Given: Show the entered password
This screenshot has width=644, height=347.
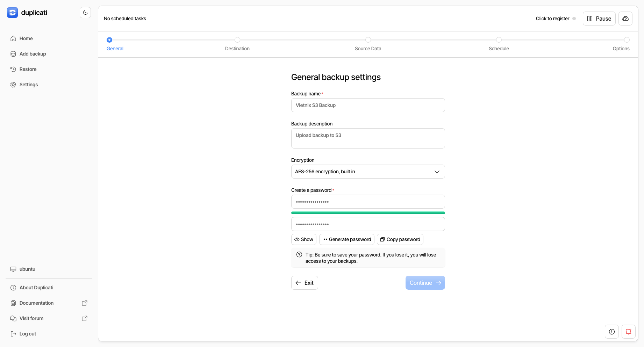Looking at the screenshot, I should [x=303, y=239].
